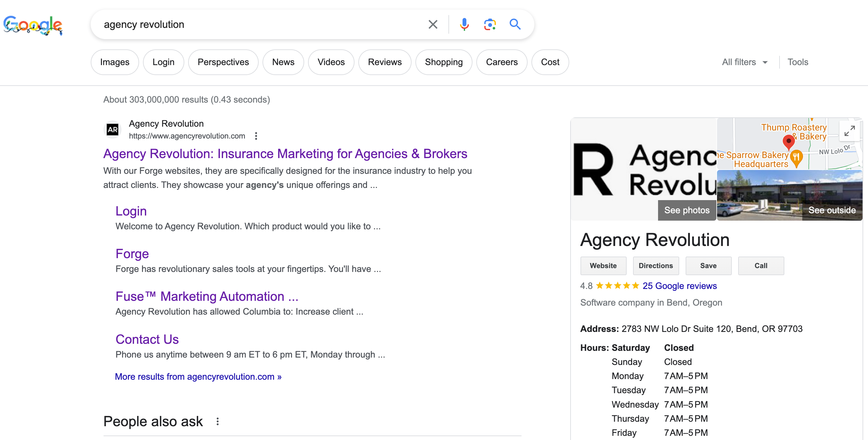Open the three-dot menu next to People also ask

tap(218, 421)
